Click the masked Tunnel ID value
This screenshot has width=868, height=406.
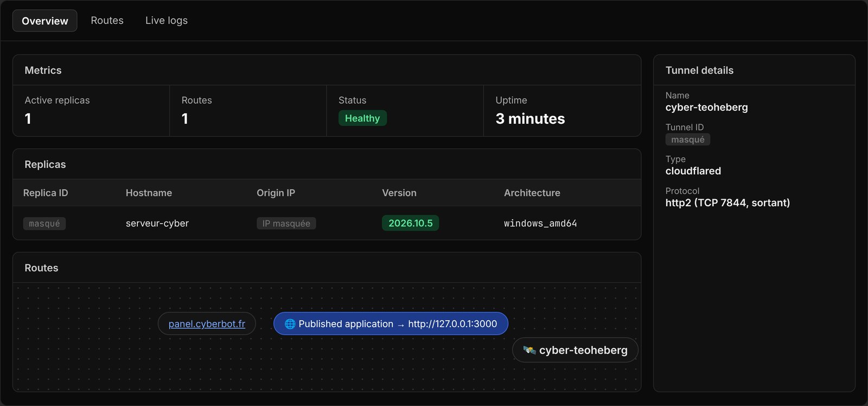tap(688, 139)
